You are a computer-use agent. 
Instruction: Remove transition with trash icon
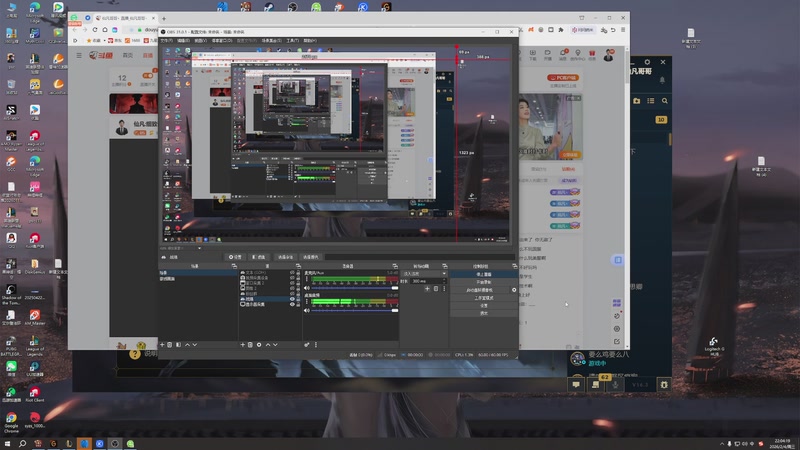point(436,289)
